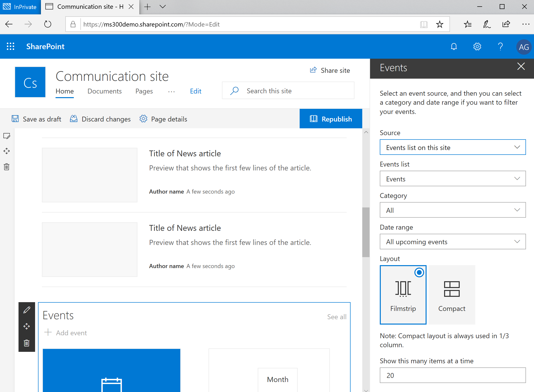Open the Help question mark
This screenshot has width=534, height=392.
tap(500, 46)
